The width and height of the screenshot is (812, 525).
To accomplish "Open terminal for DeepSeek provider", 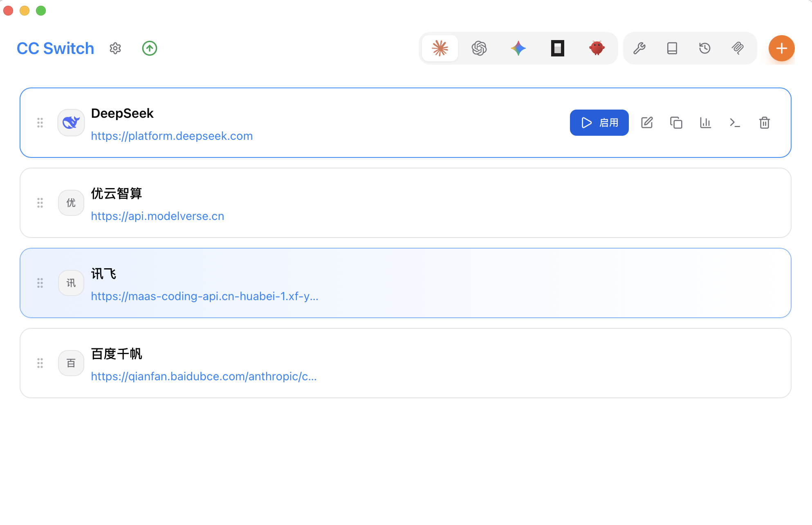I will coord(735,123).
